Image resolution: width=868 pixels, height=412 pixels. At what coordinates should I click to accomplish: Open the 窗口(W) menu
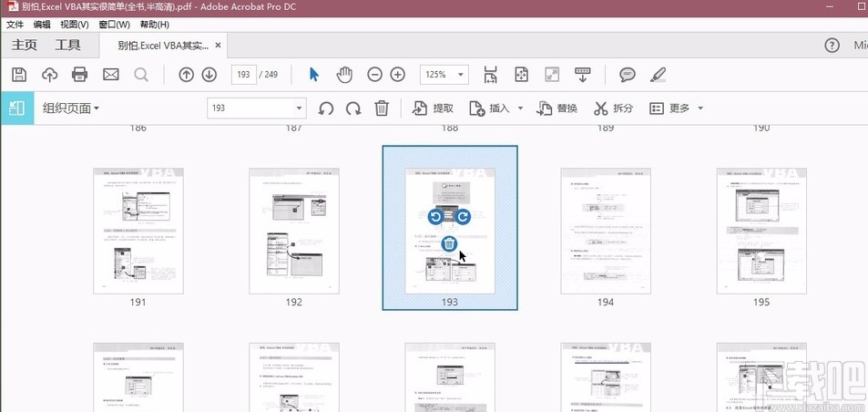(114, 25)
